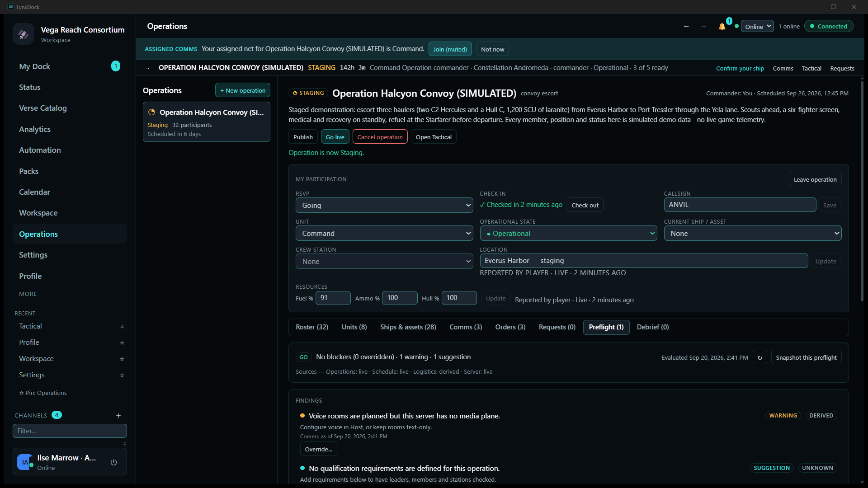Open My Dock in the sidebar
The height and width of the screenshot is (488, 868).
coord(70,66)
